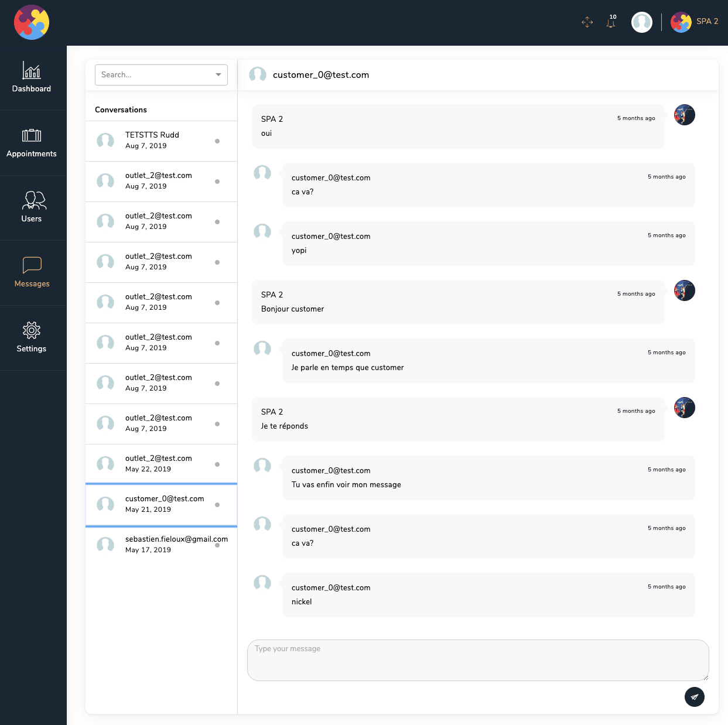Click the first 'ca va?' message text
The width and height of the screenshot is (728, 725).
(x=302, y=191)
